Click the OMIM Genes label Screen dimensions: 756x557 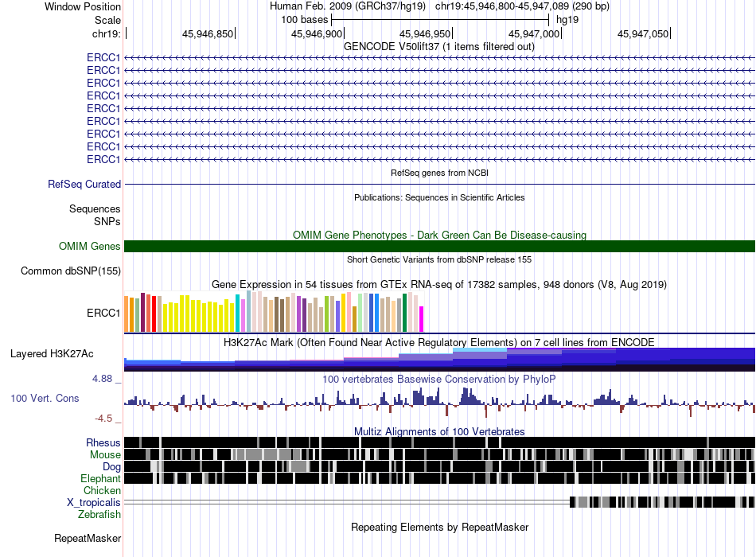[89, 247]
